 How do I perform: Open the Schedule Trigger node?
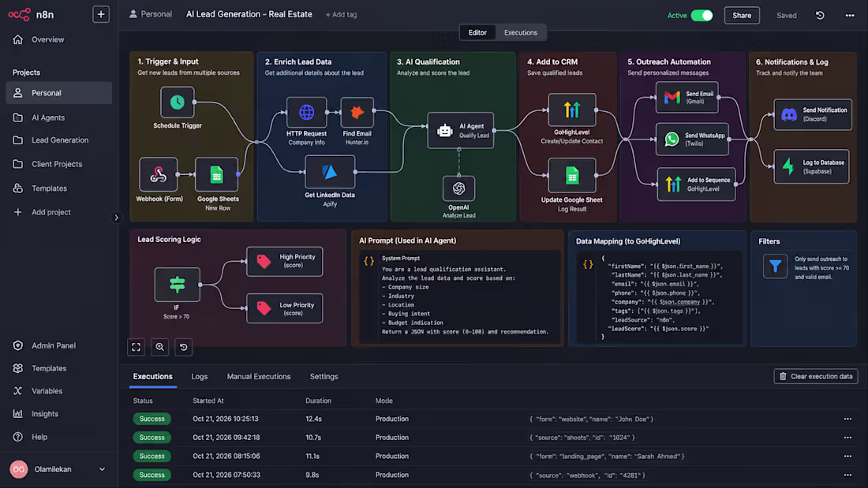(x=177, y=102)
